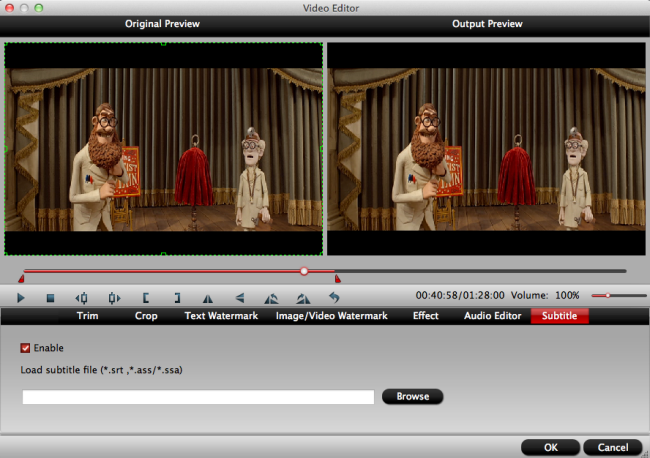The height and width of the screenshot is (458, 650).
Task: Select the trim end marker triangle
Action: (338, 279)
